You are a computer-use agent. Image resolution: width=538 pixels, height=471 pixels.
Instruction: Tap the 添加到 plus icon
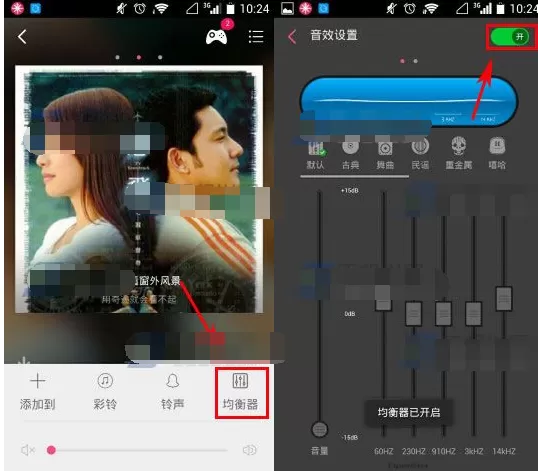coord(37,381)
